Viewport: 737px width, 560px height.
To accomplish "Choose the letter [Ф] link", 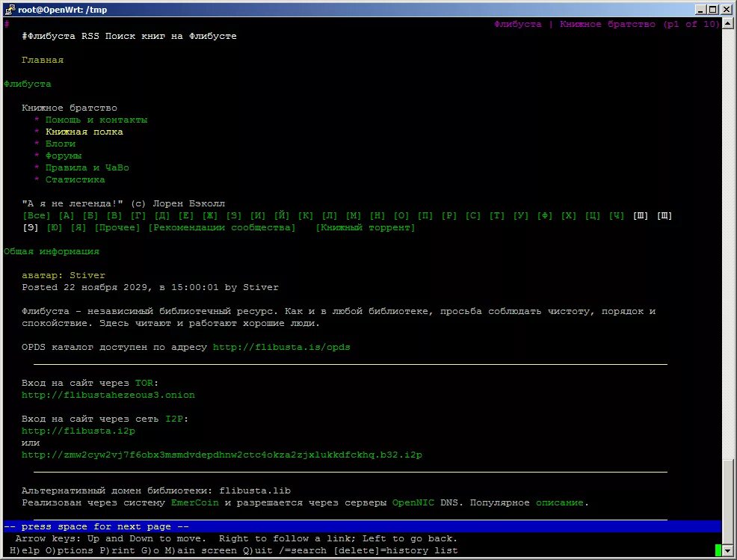I will point(545,215).
